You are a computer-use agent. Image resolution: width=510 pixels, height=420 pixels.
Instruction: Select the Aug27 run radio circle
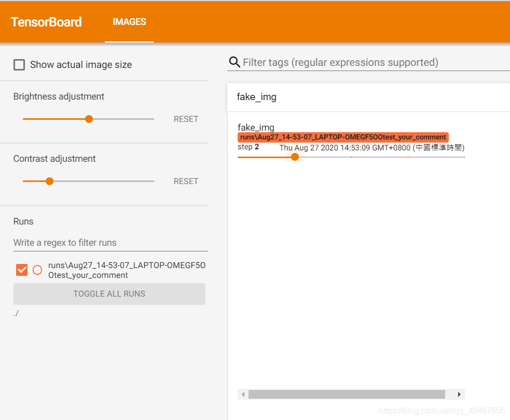tap(37, 270)
